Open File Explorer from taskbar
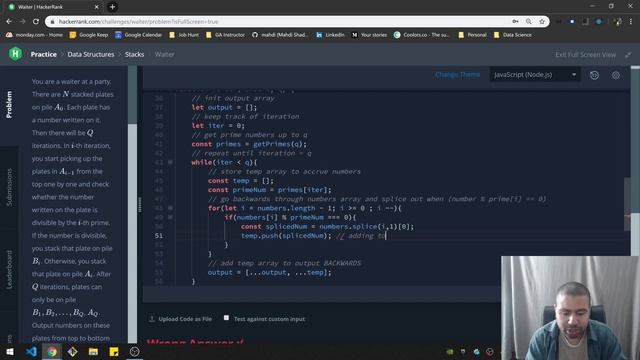Viewport: 640px width, 360px height. [x=93, y=351]
